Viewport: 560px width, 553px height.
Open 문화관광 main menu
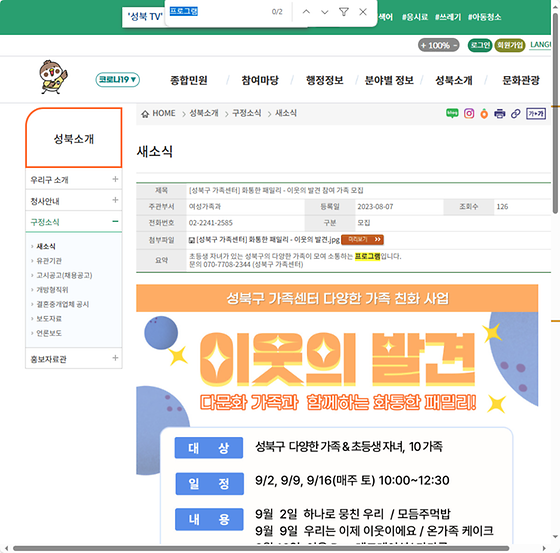pyautogui.click(x=521, y=80)
